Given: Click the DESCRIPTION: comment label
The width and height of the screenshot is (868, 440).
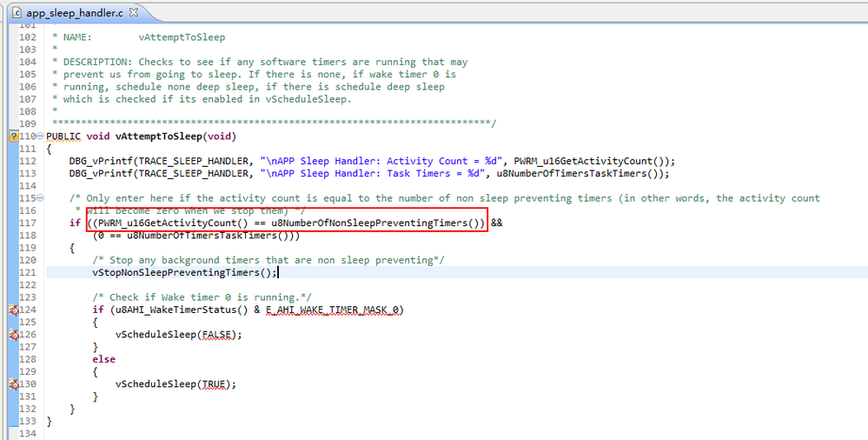Looking at the screenshot, I should tap(97, 62).
